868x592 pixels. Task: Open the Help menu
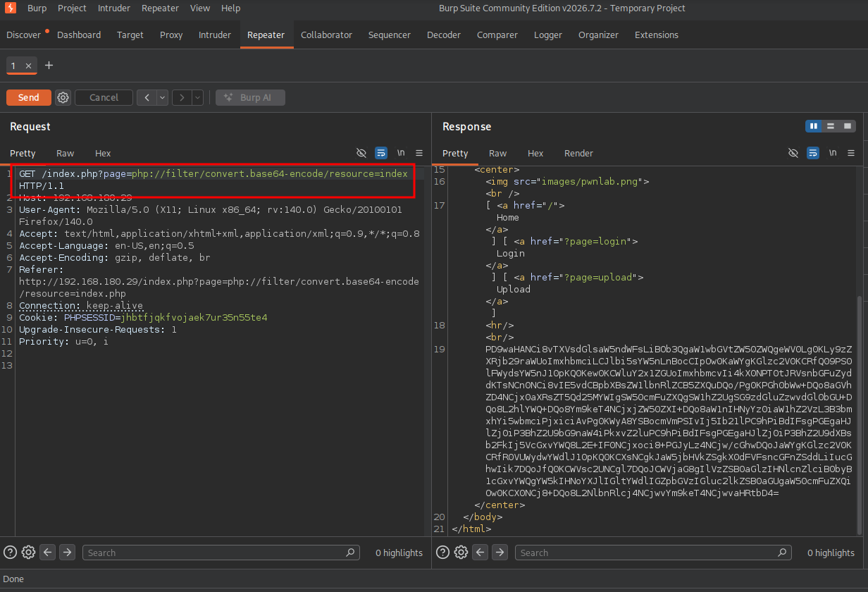231,8
